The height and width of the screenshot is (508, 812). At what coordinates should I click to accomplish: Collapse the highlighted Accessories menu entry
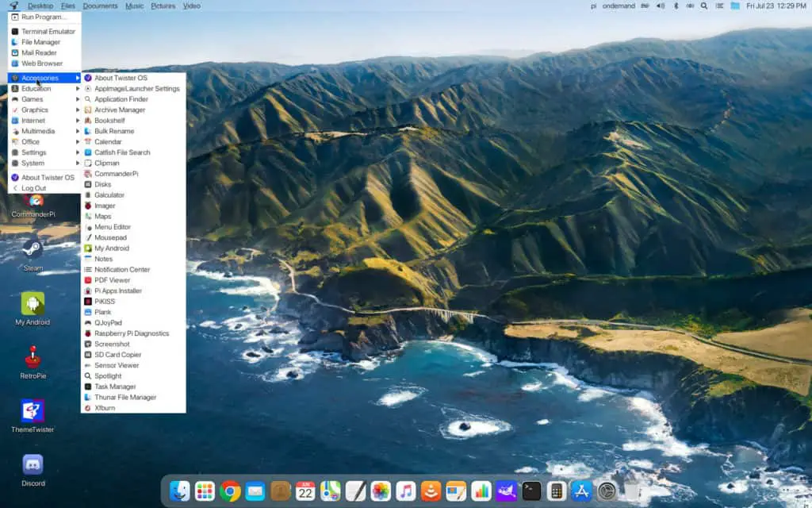pos(44,78)
